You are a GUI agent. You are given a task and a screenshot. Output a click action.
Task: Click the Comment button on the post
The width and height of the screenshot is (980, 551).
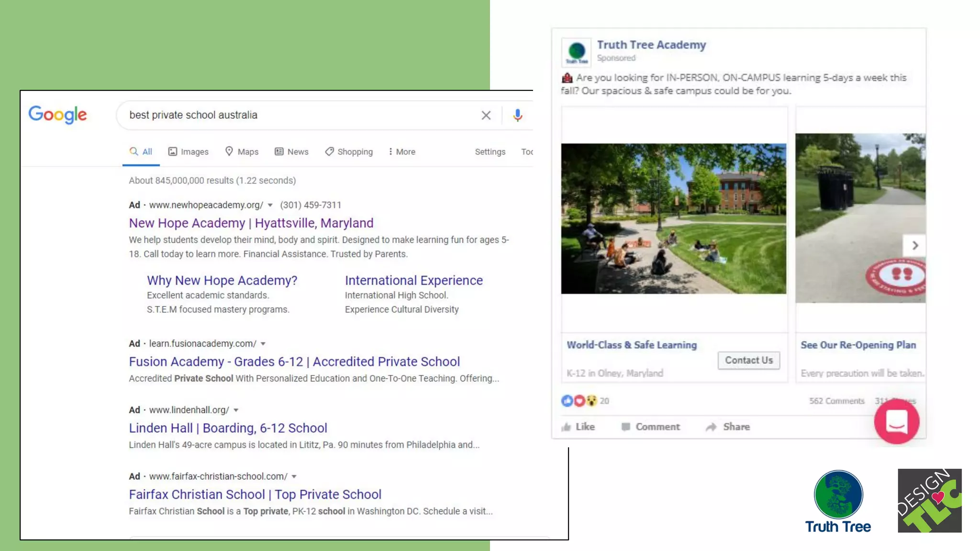[650, 427]
